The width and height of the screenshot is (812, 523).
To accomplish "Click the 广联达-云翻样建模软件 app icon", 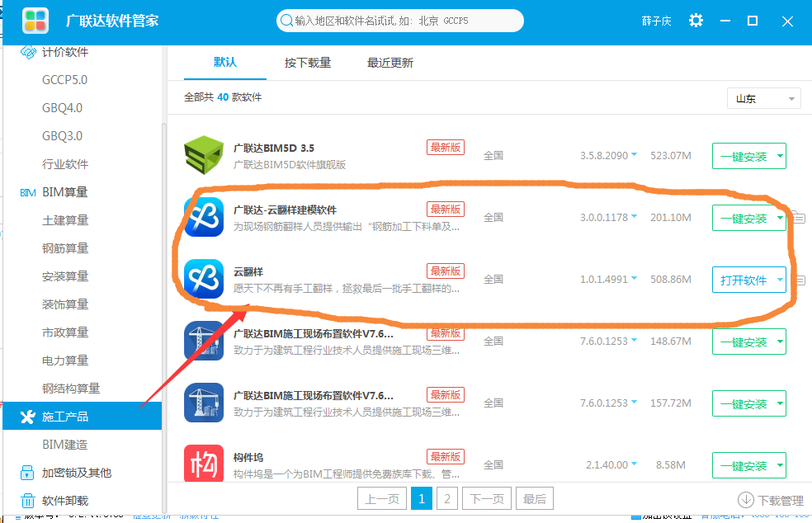I will point(204,218).
